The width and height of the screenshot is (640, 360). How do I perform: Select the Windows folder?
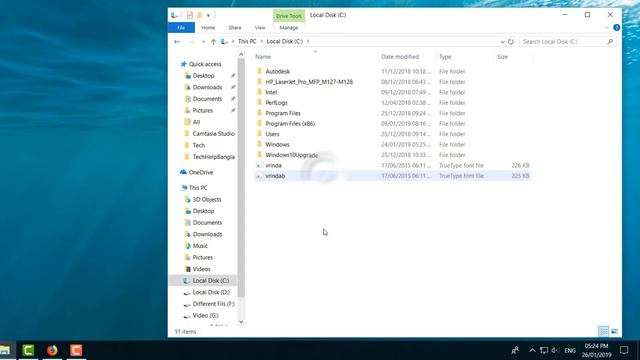point(277,144)
